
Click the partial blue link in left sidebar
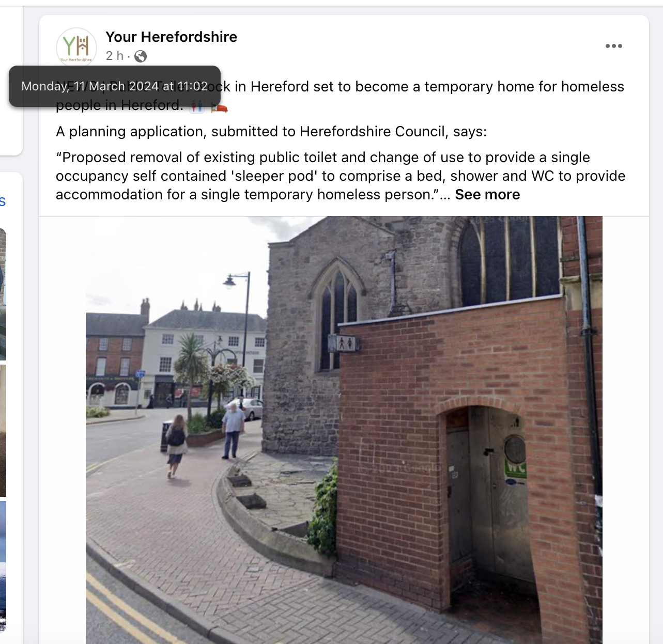(3, 201)
